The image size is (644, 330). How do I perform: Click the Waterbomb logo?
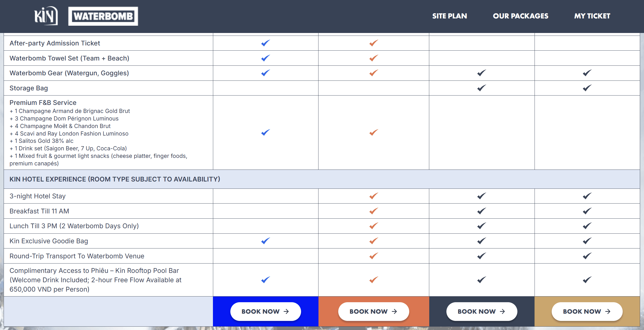point(103,16)
